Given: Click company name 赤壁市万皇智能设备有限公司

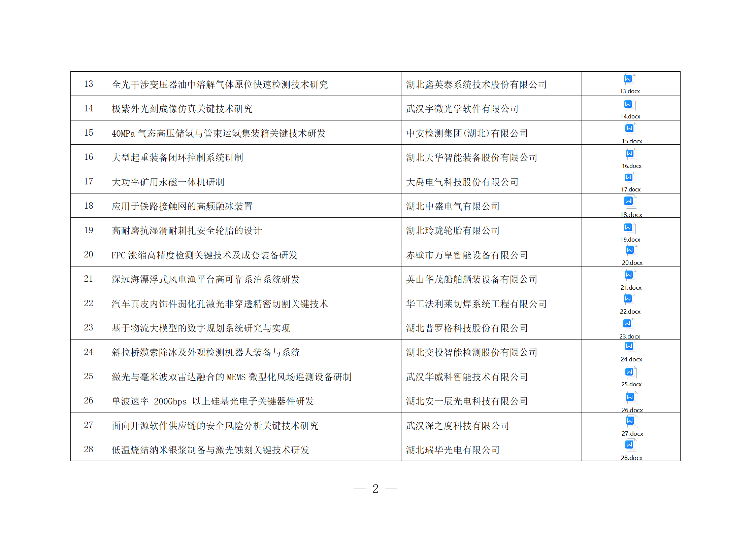Looking at the screenshot, I should pyautogui.click(x=467, y=255).
